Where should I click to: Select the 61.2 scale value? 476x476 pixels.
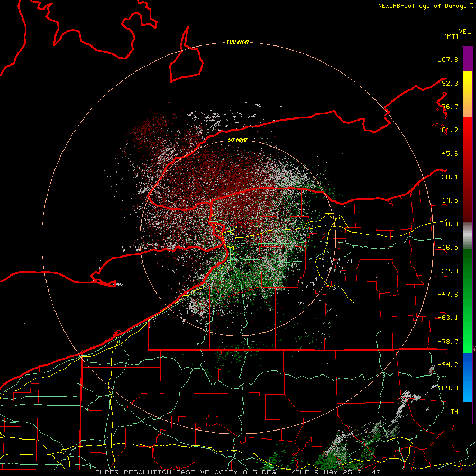(450, 130)
